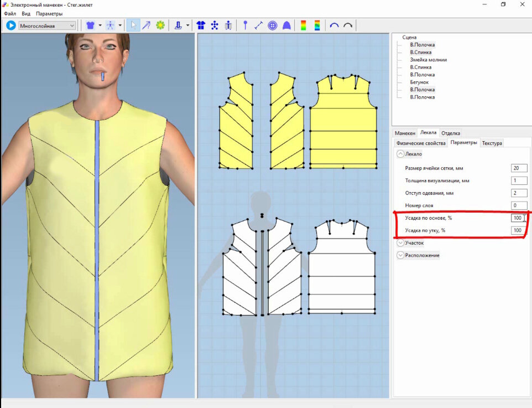Open dropdown arrow next to stamp icon
Image resolution: width=532 pixels, height=408 pixels.
pyautogui.click(x=187, y=25)
